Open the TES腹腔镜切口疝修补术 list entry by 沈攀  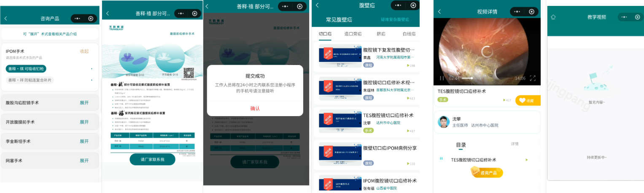366,122
